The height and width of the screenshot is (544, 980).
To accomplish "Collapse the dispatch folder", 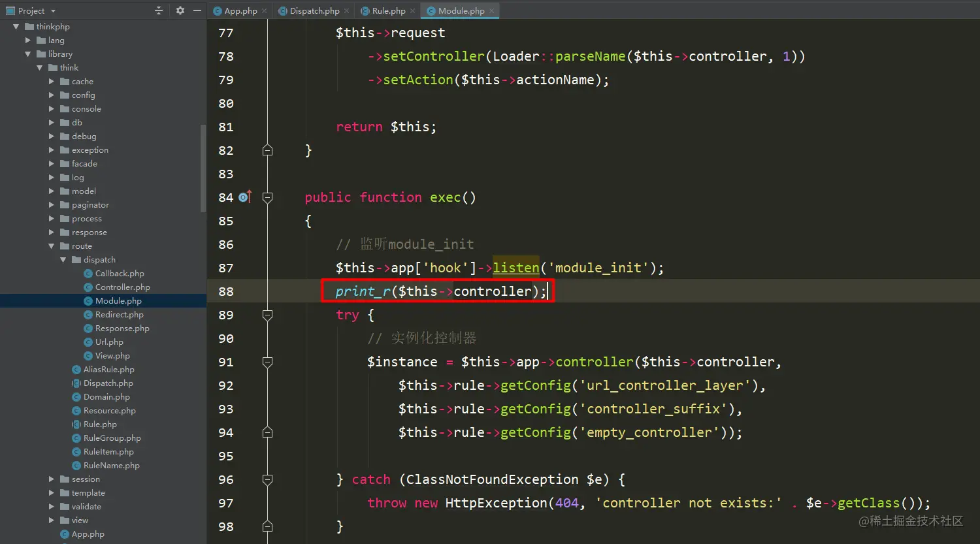I will (63, 260).
